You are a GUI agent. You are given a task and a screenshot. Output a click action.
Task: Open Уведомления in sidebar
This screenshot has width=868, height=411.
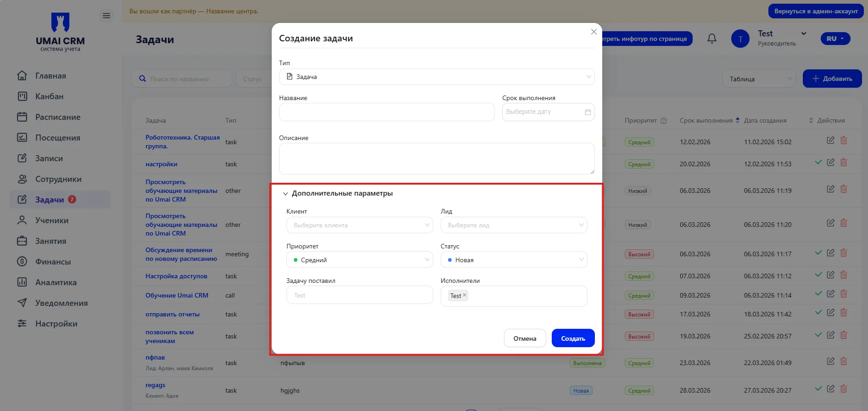62,303
